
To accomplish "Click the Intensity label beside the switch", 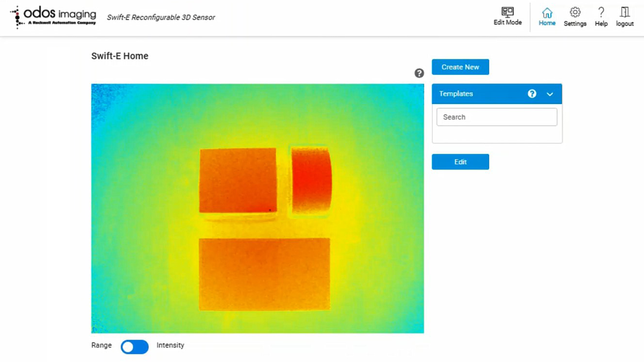I will (x=170, y=345).
